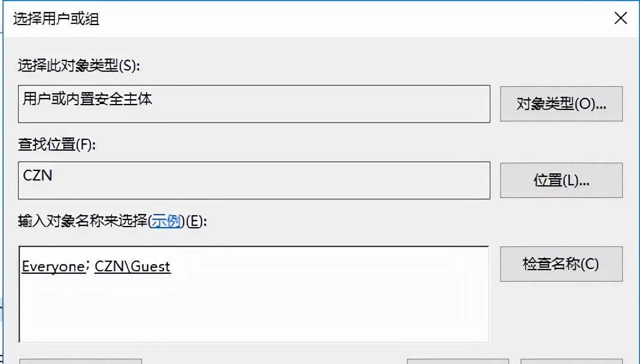Click the semicolon between Everyone and CZN\Guest
This screenshot has width=640, height=364.
(89, 266)
